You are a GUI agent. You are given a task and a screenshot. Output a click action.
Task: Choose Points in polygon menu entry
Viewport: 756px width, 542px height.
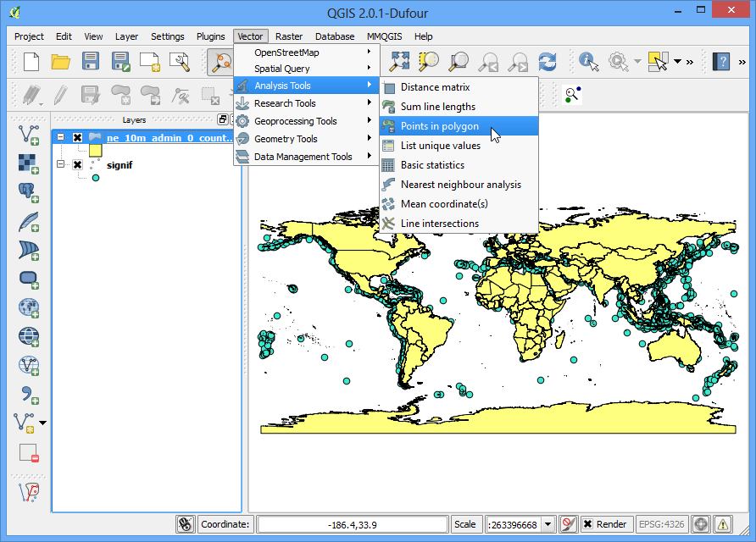459,125
